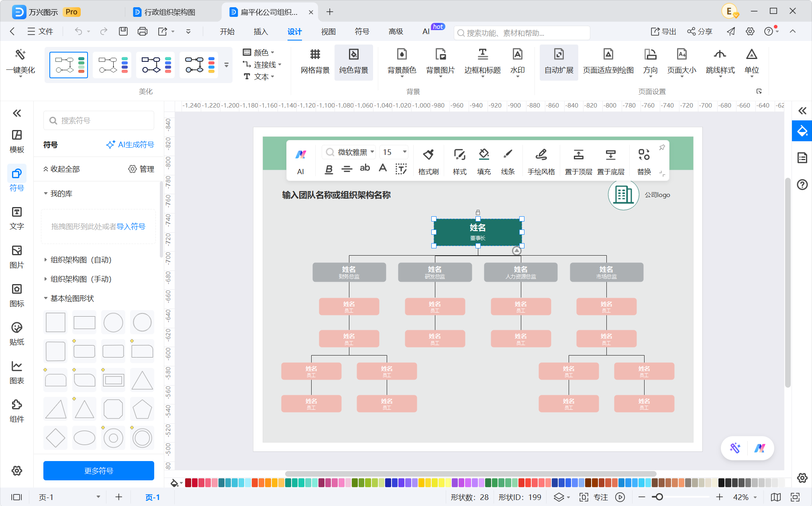Click the 水印 watermark icon

[517, 55]
